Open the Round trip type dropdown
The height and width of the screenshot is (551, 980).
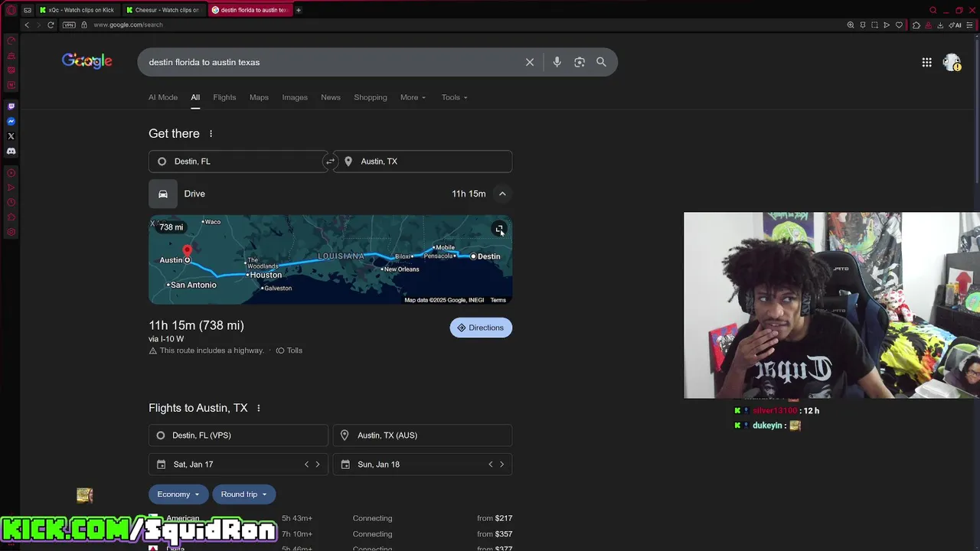coord(243,494)
